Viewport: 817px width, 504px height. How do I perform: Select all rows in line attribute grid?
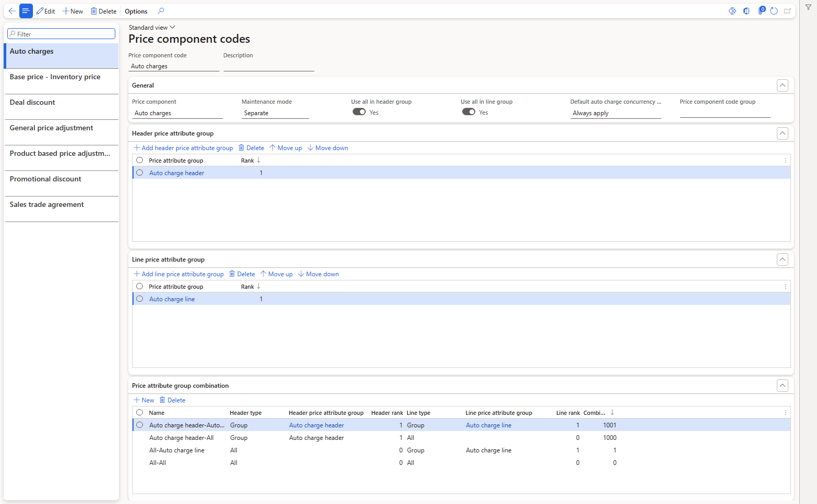pos(140,286)
